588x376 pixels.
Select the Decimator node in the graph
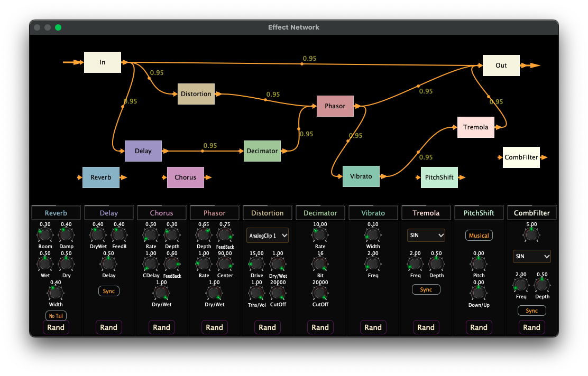coord(262,151)
